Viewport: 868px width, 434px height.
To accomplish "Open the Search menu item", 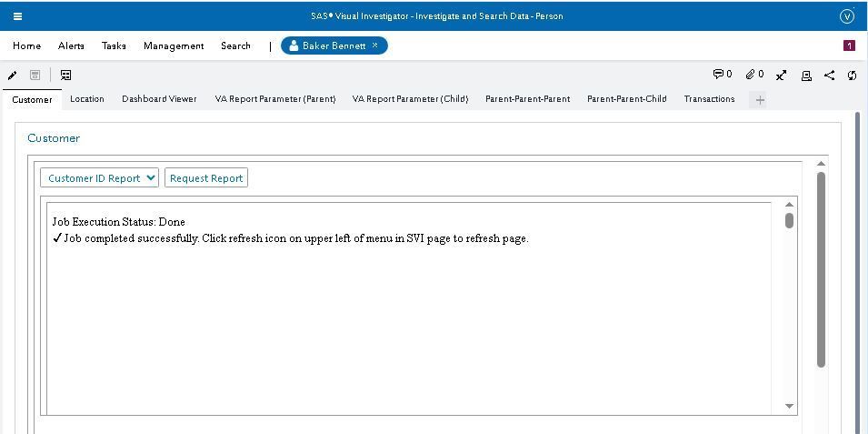I will click(235, 46).
